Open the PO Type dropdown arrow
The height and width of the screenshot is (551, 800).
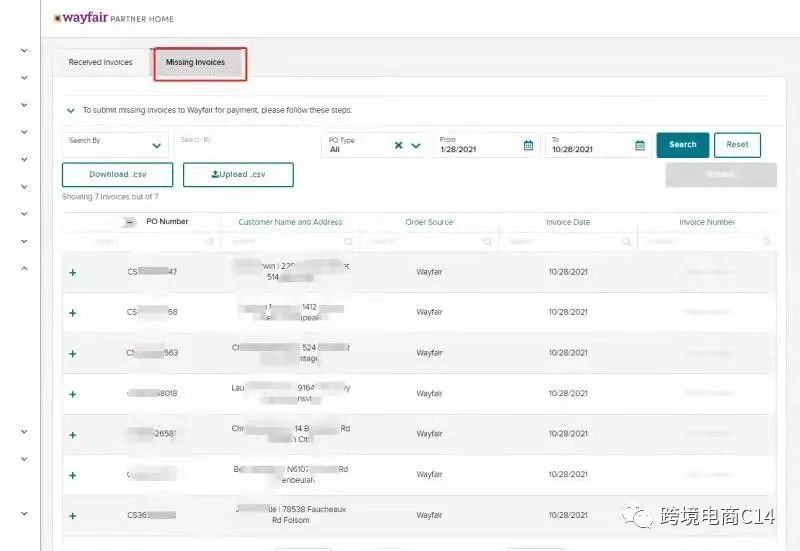(x=416, y=145)
